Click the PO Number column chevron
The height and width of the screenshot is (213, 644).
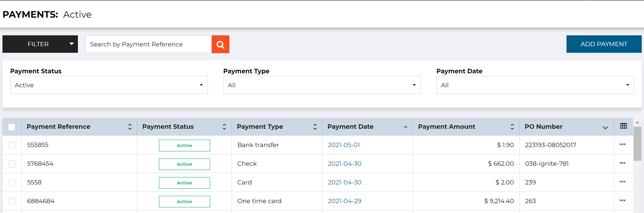pos(605,128)
